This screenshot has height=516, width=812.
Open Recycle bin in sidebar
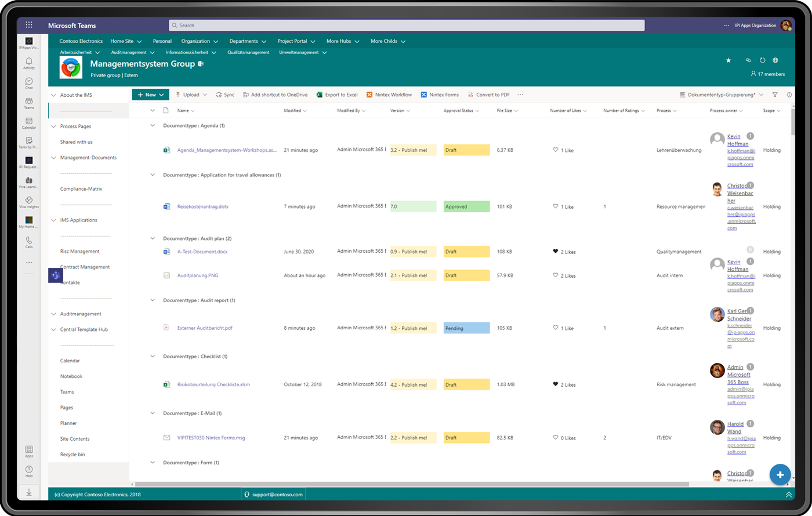[72, 455]
